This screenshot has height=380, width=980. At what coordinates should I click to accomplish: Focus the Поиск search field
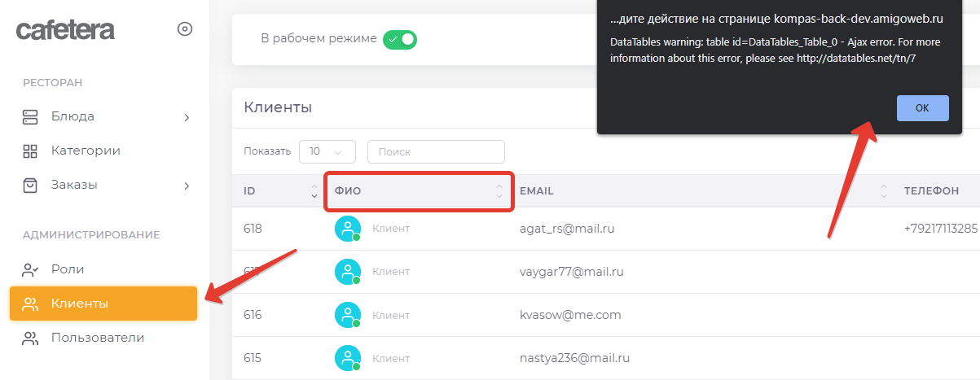[436, 151]
